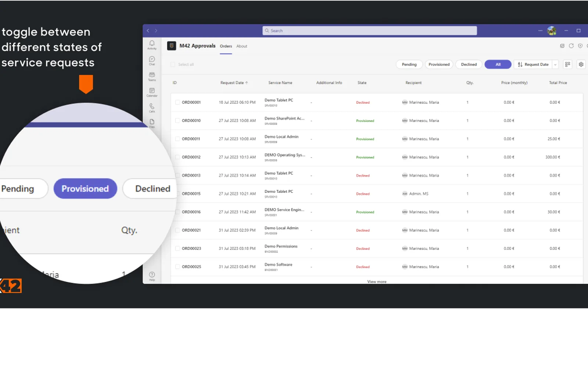Check the box for order ORD00011
Screen dimensions: 588x368
click(178, 139)
